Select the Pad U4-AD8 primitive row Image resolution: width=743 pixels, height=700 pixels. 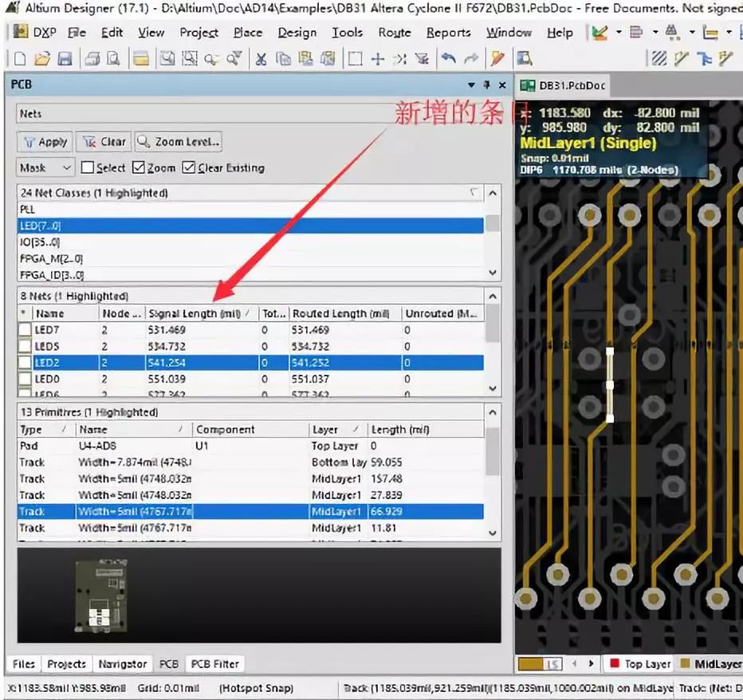pyautogui.click(x=250, y=446)
